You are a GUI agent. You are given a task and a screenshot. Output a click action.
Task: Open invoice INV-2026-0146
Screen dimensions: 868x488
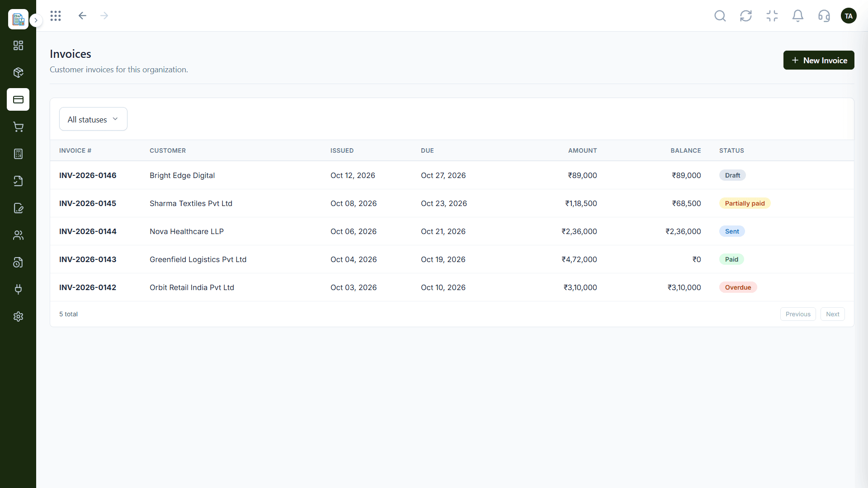(88, 175)
